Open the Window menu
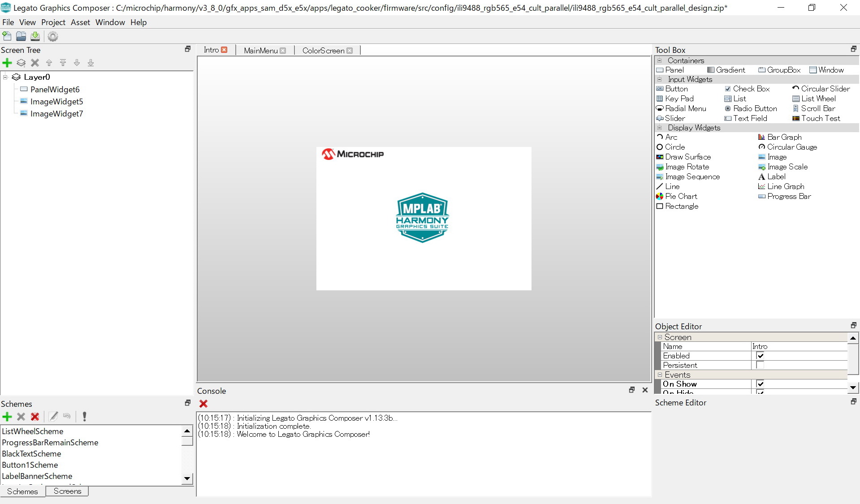 pyautogui.click(x=110, y=22)
